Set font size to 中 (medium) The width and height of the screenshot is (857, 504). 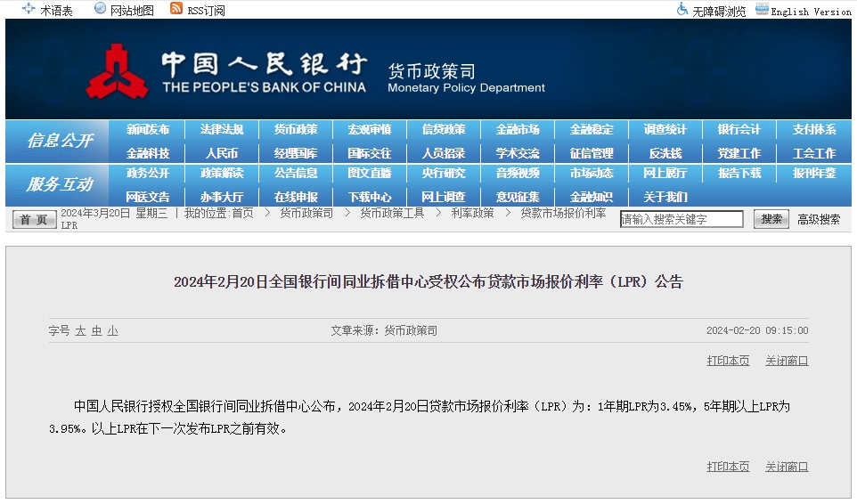click(x=96, y=330)
